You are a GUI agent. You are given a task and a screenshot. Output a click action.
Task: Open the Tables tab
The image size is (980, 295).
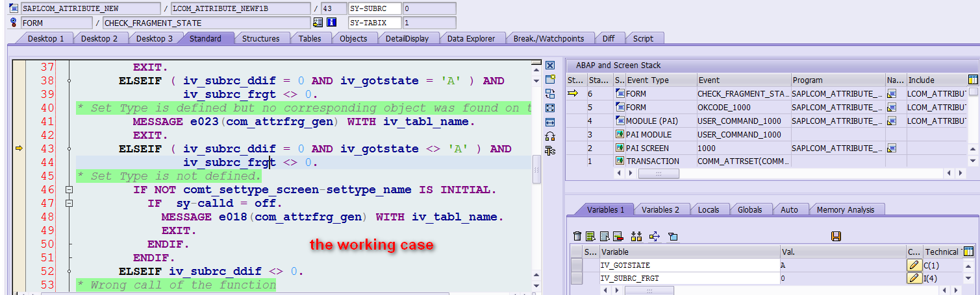pos(310,38)
